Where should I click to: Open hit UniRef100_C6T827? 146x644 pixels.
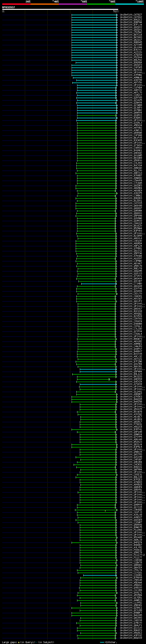[x=131, y=15]
